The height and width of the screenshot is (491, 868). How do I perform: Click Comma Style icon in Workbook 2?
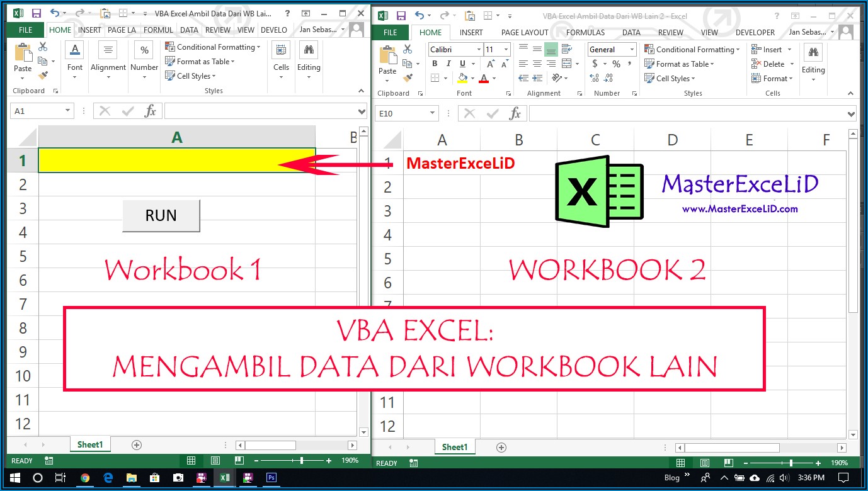631,64
